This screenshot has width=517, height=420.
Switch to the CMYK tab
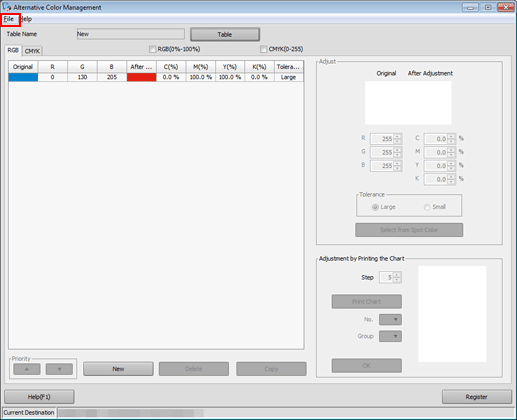32,51
